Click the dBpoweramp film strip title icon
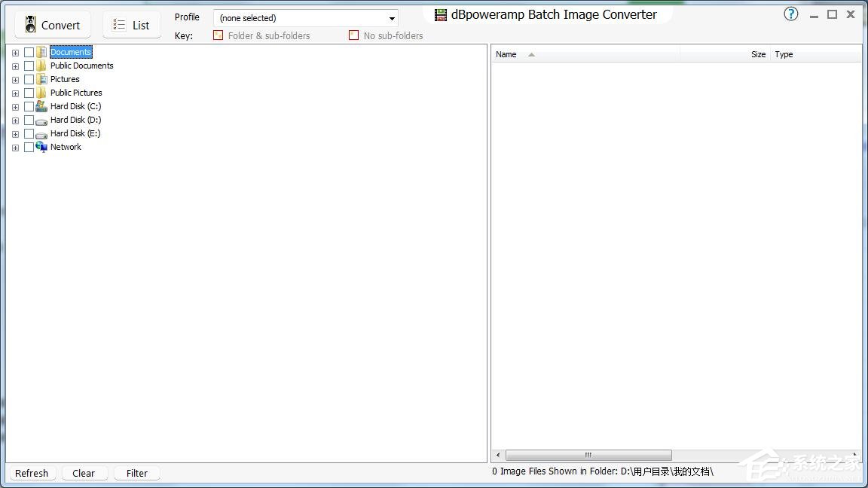Viewport: 868px width, 488px height. pos(441,15)
